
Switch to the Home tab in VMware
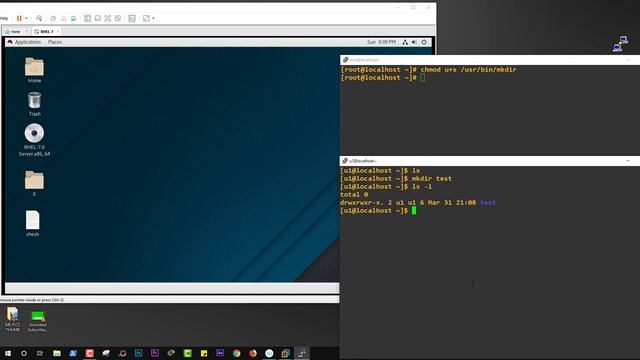pyautogui.click(x=14, y=31)
